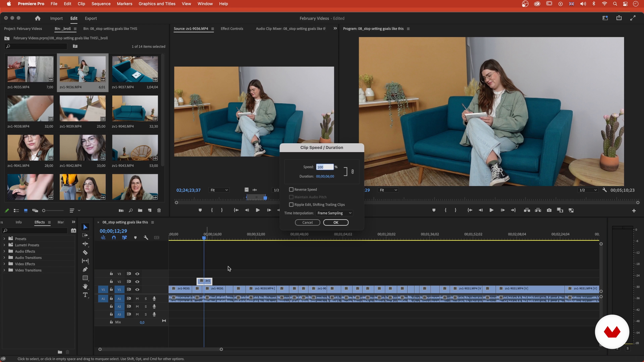Click Cancel in Clip Speed / Duration dialog
Viewport: 644px width, 362px height.
307,222
